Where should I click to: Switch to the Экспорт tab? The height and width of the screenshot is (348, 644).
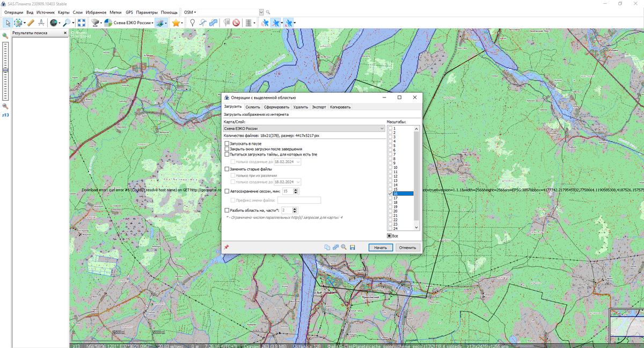coord(319,107)
